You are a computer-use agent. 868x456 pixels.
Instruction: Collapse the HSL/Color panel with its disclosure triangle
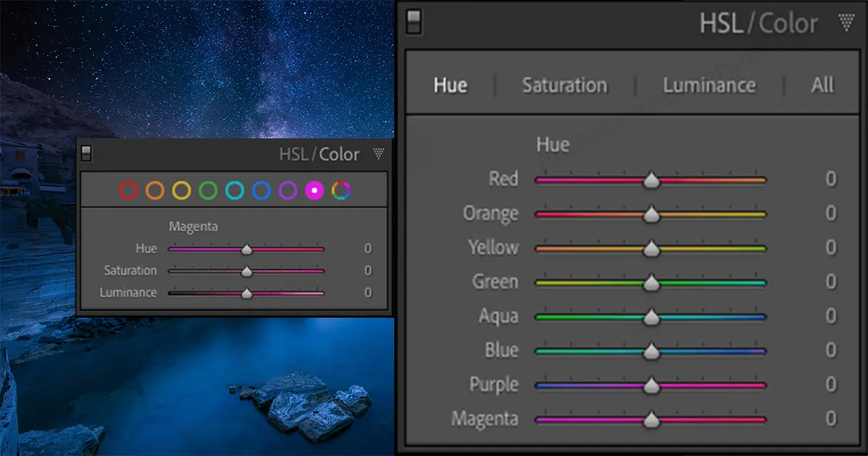point(845,22)
